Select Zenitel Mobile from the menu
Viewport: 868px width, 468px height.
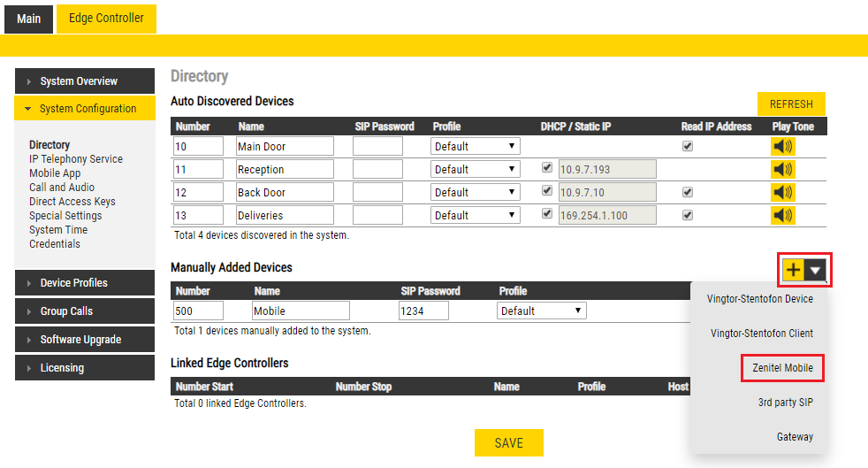pyautogui.click(x=782, y=367)
